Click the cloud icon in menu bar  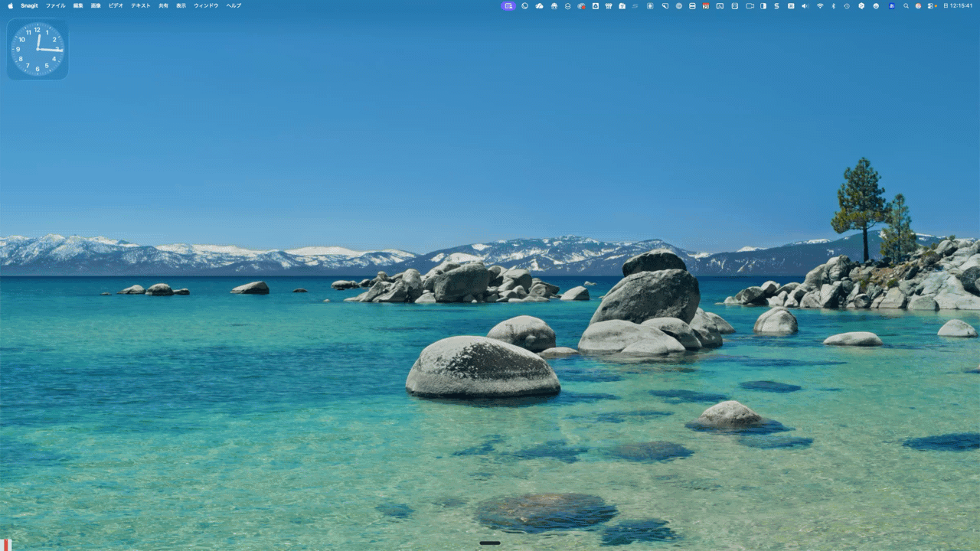tap(539, 5)
